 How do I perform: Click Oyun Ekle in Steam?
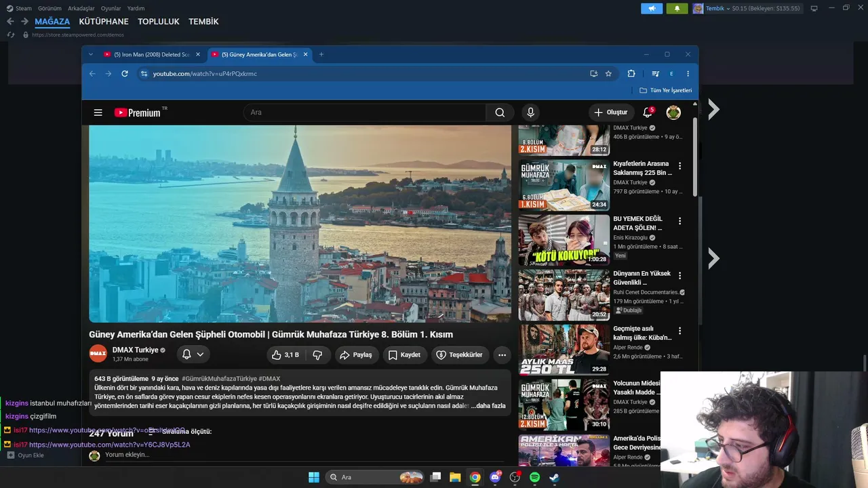click(26, 455)
